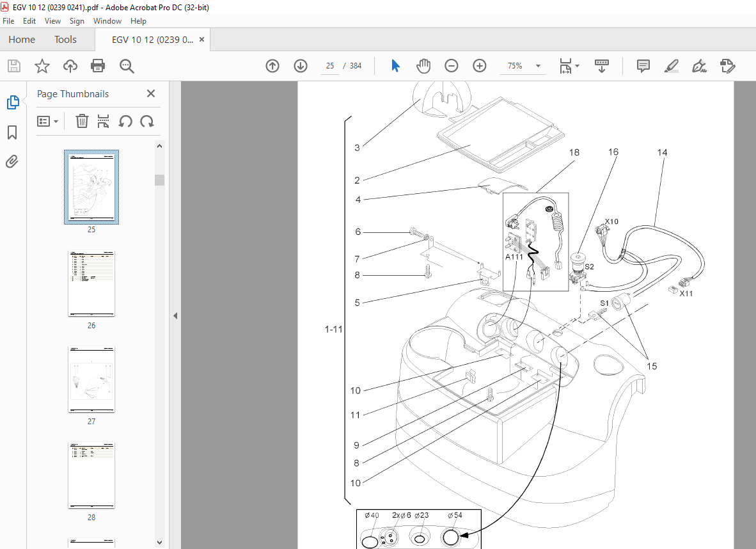Select the page 25 thumbnail
This screenshot has width=756, height=549.
pyautogui.click(x=91, y=187)
